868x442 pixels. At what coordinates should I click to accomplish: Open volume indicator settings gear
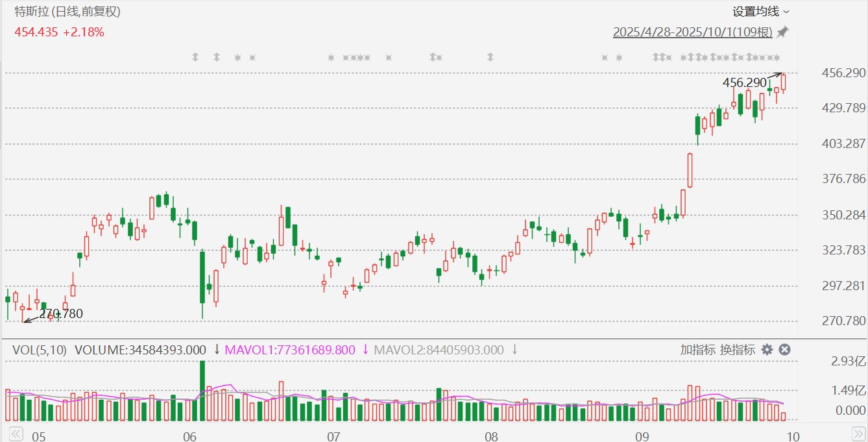coord(767,350)
